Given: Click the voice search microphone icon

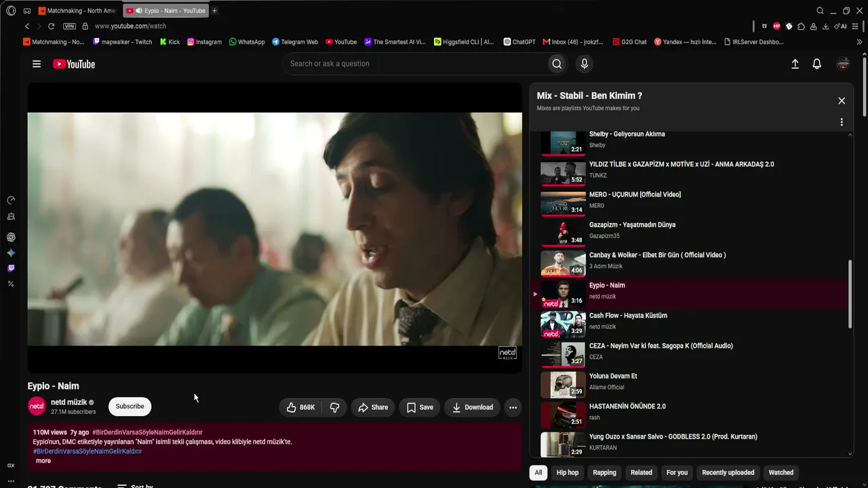Looking at the screenshot, I should [584, 64].
